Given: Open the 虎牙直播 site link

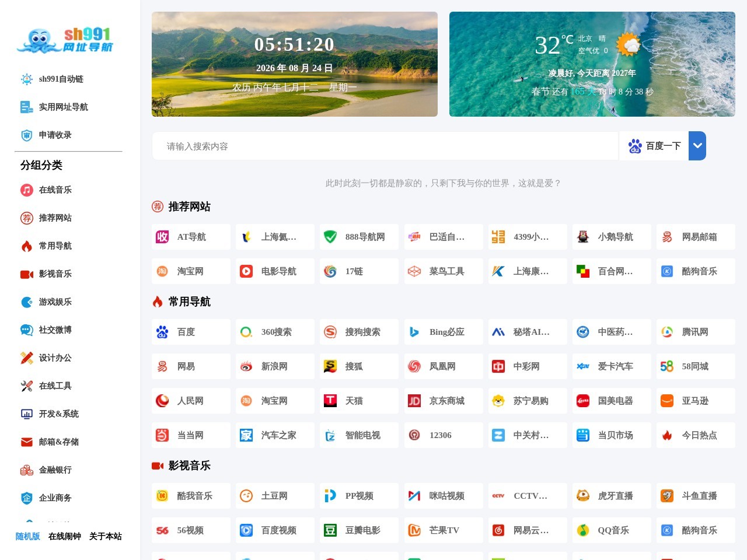Looking at the screenshot, I should click(612, 496).
